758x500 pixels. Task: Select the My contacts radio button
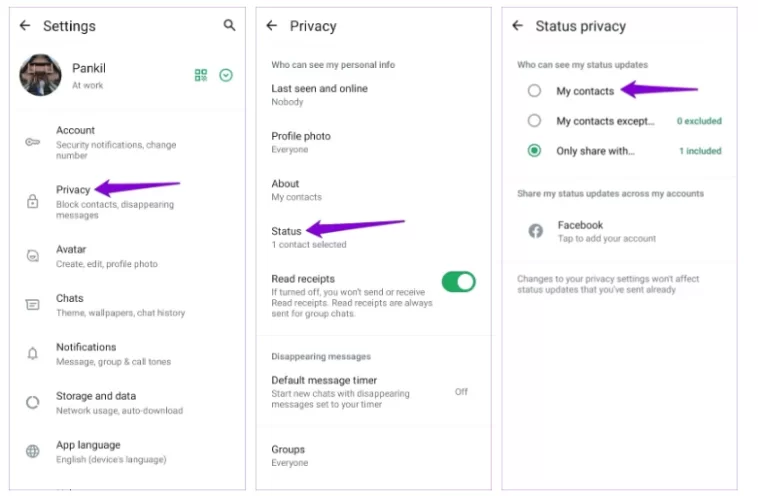(x=535, y=91)
